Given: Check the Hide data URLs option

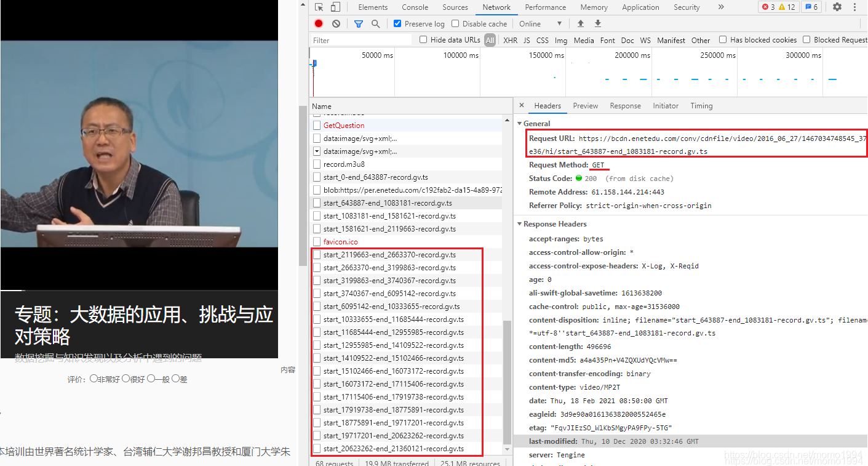Looking at the screenshot, I should coord(423,40).
